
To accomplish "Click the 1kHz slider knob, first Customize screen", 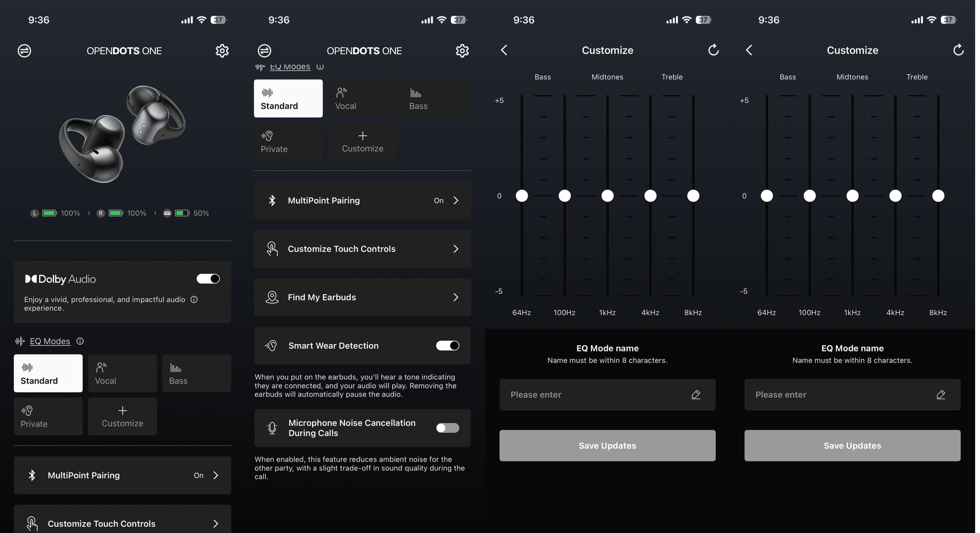I will click(608, 196).
